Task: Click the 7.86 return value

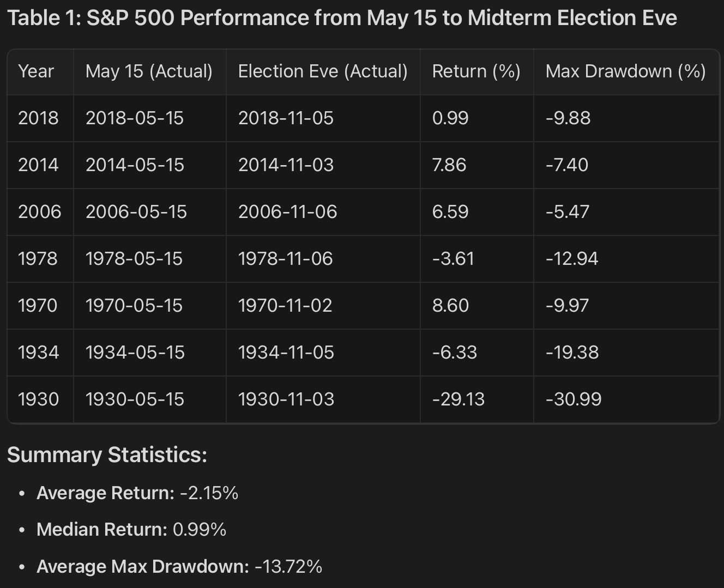Action: click(449, 165)
